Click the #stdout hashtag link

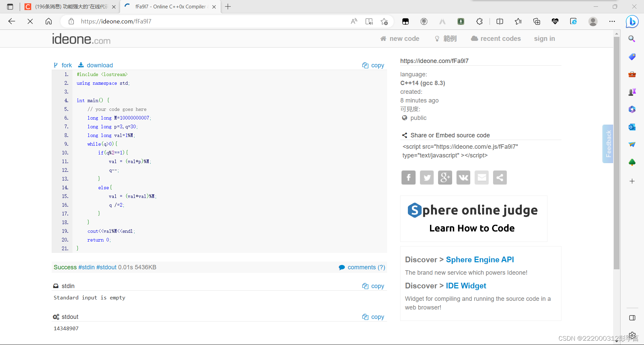pyautogui.click(x=106, y=267)
